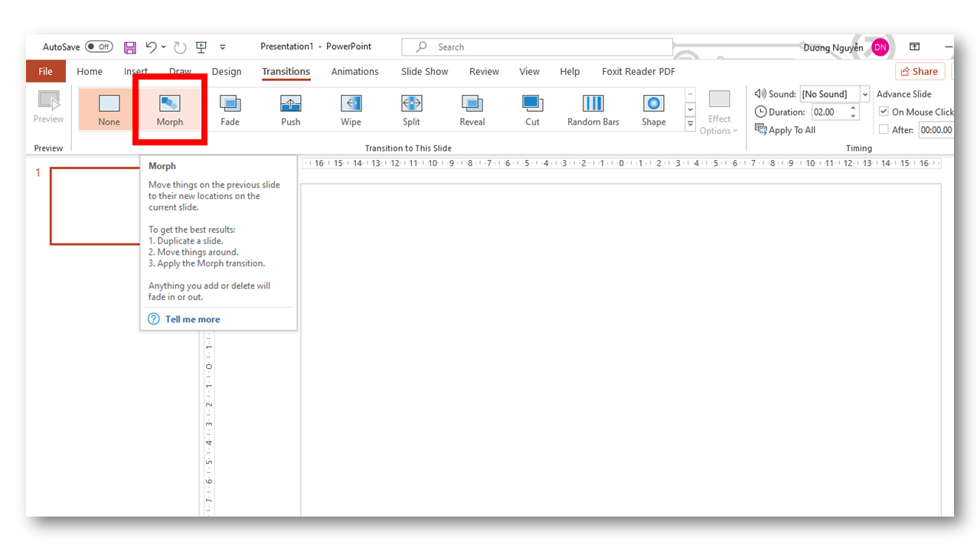This screenshot has height=551, width=980.
Task: Pick the Reveal transition
Action: pos(472,109)
